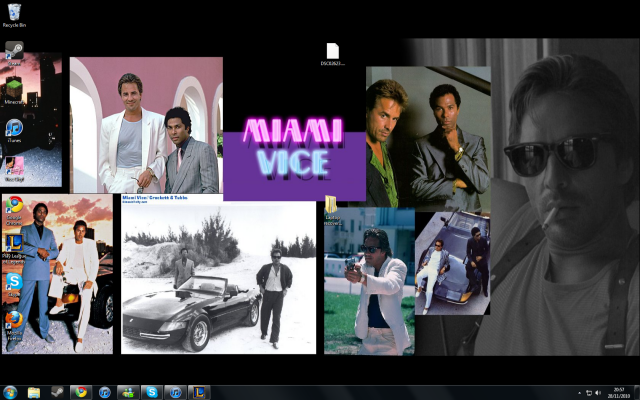640x400 pixels.
Task: Click the Skype icon on the desktop
Action: coord(14,282)
